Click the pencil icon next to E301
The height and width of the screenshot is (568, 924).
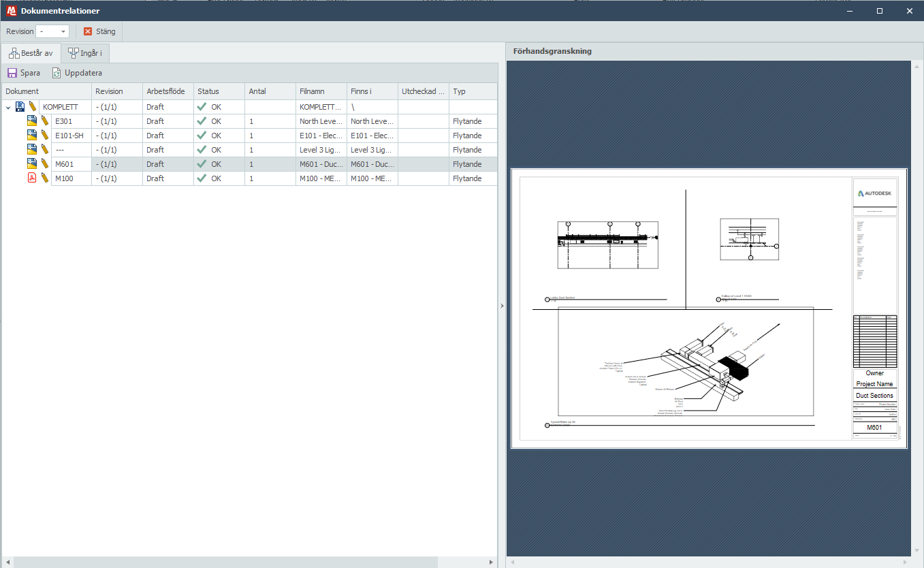tap(45, 121)
